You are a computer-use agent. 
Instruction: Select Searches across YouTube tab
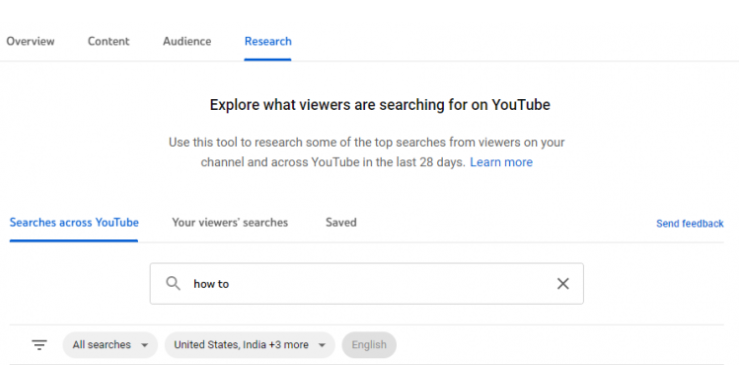coord(74,222)
